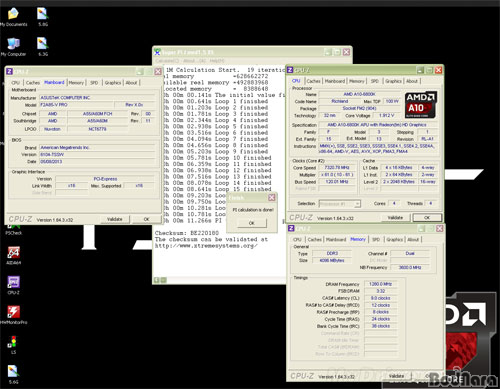Viewport: 500px width, 389px height.
Task: Switch to About tab in the processor CPU-Z window
Action: [x=412, y=81]
